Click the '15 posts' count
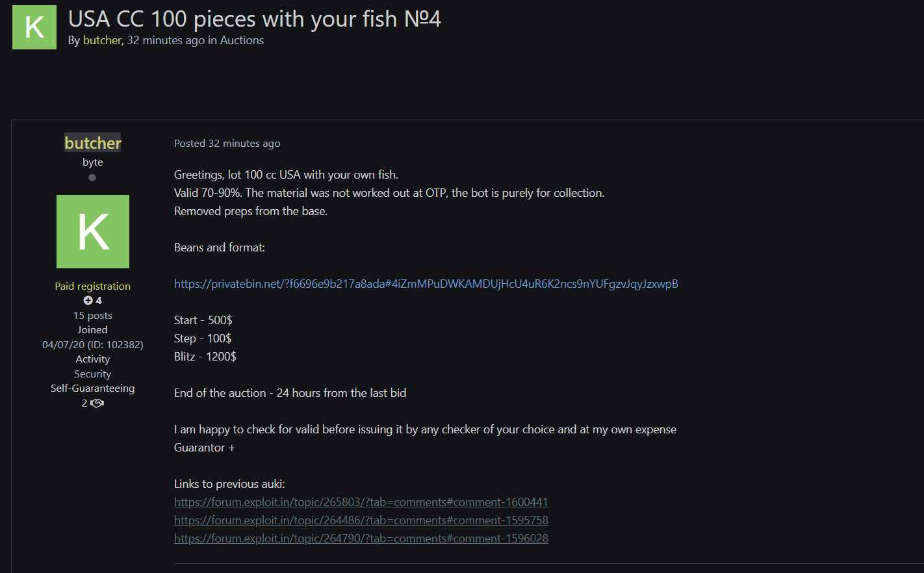This screenshot has height=573, width=924. pyautogui.click(x=93, y=316)
